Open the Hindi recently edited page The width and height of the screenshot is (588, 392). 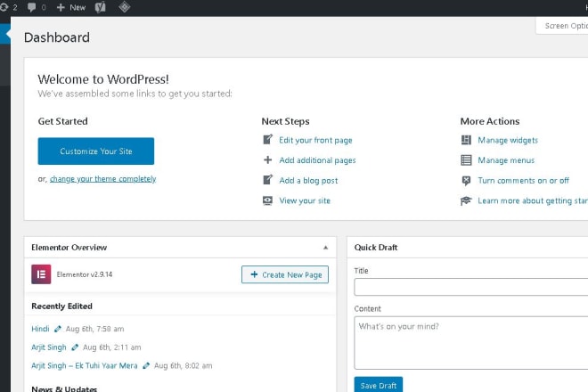point(40,329)
